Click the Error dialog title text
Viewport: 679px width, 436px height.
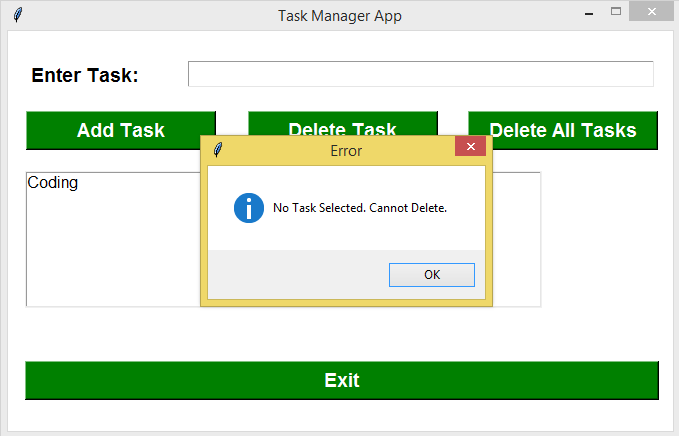[346, 151]
